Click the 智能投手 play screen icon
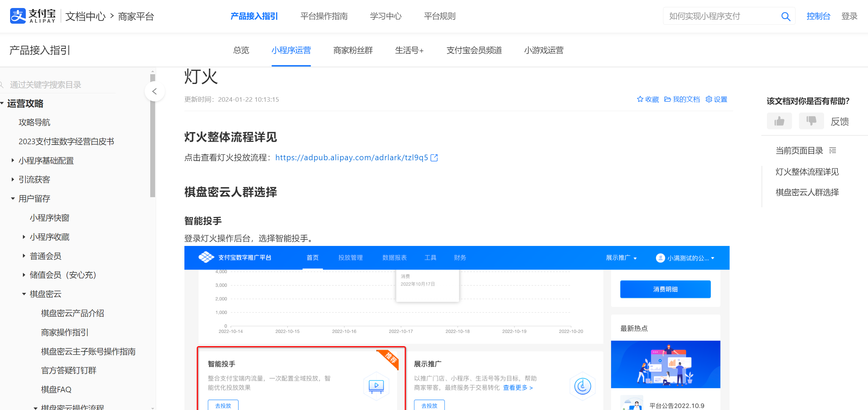This screenshot has width=868, height=410. (376, 386)
